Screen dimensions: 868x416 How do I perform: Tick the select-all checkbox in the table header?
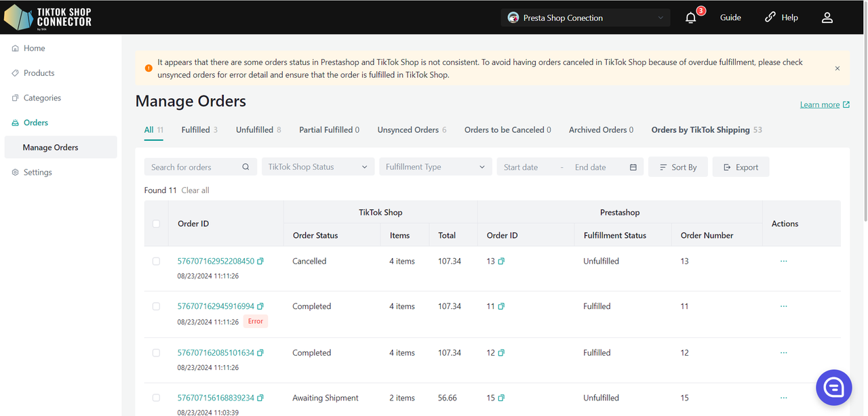[156, 224]
